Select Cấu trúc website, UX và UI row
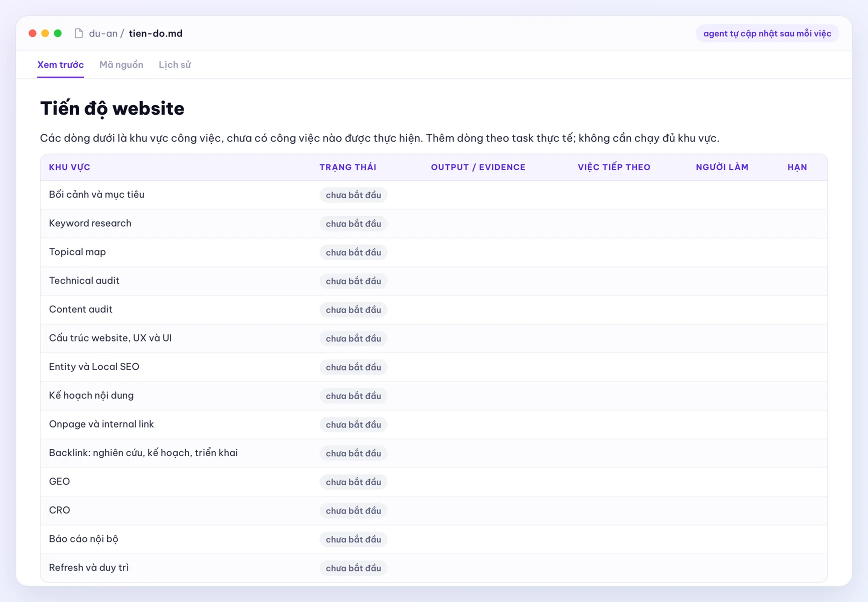This screenshot has width=868, height=602. [434, 338]
